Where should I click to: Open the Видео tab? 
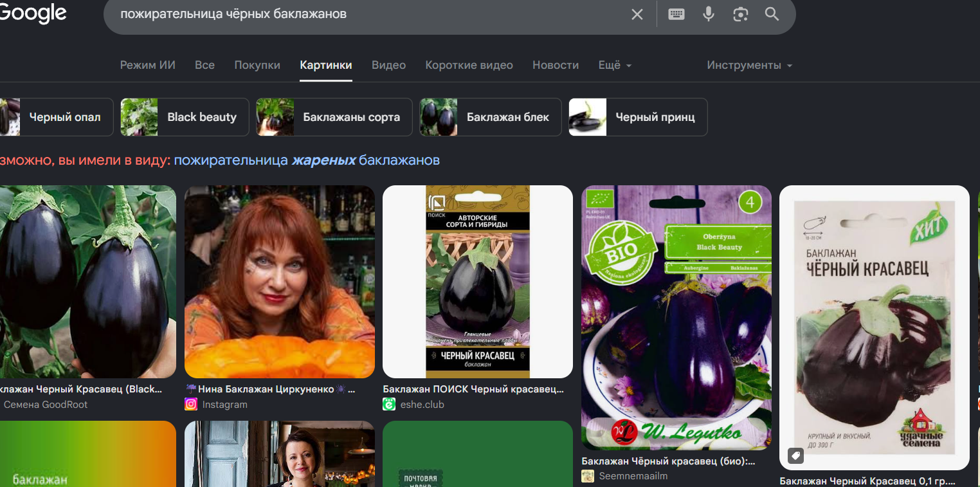[x=389, y=65]
